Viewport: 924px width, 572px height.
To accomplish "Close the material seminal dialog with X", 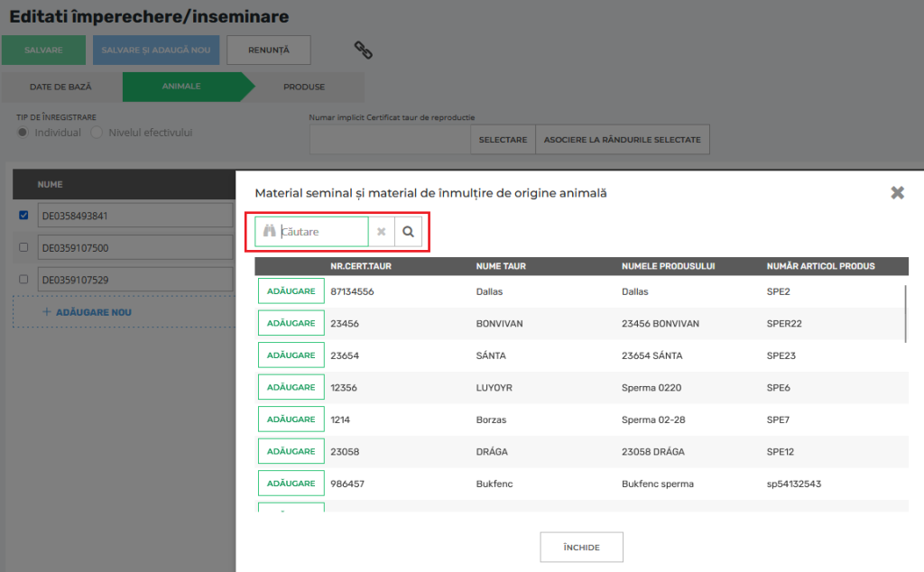I will (x=897, y=193).
